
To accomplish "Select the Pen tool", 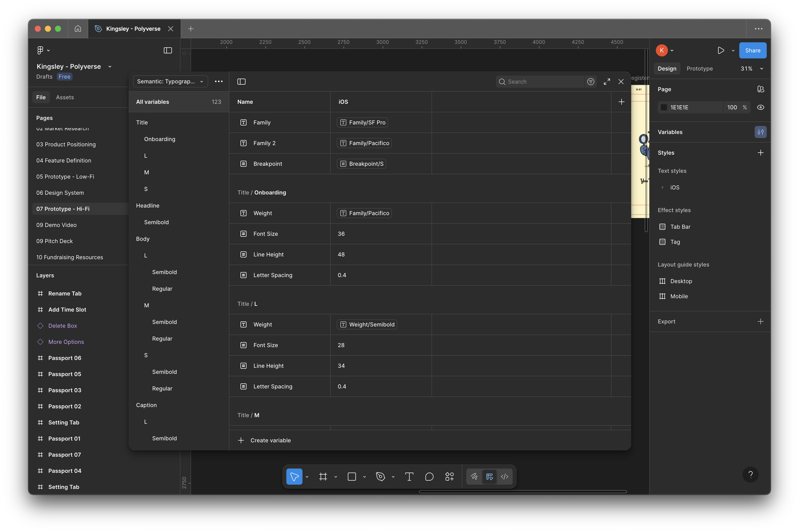I will tap(380, 477).
